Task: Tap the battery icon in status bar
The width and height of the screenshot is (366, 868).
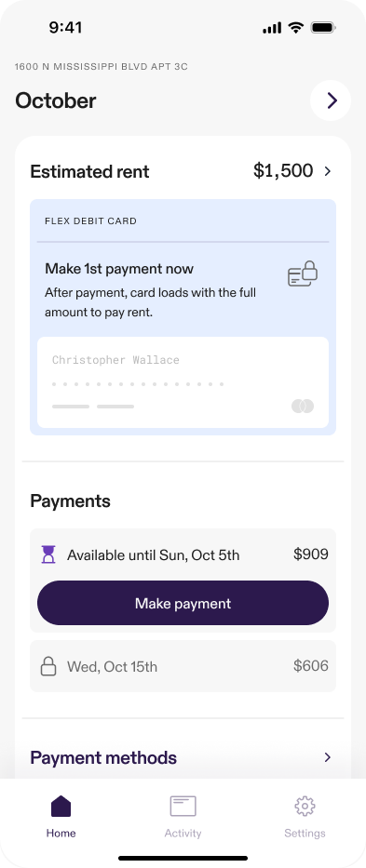Action: pos(324,28)
